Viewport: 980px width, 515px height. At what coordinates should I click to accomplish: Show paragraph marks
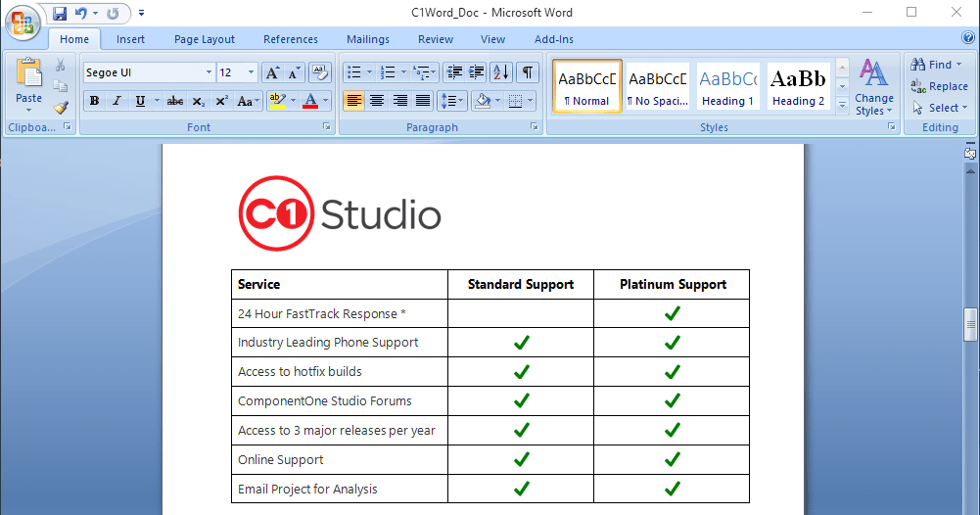[528, 72]
